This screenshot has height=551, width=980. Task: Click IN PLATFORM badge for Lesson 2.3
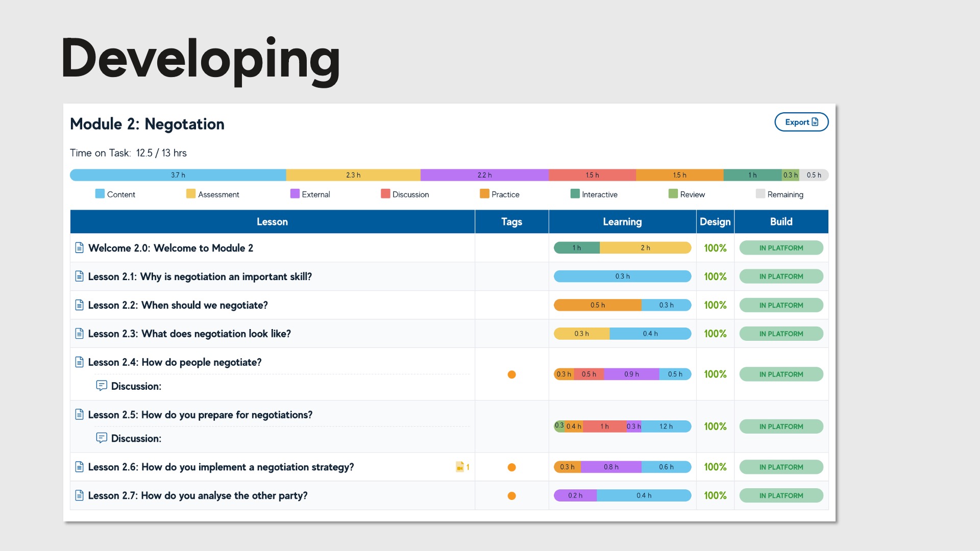(x=781, y=334)
